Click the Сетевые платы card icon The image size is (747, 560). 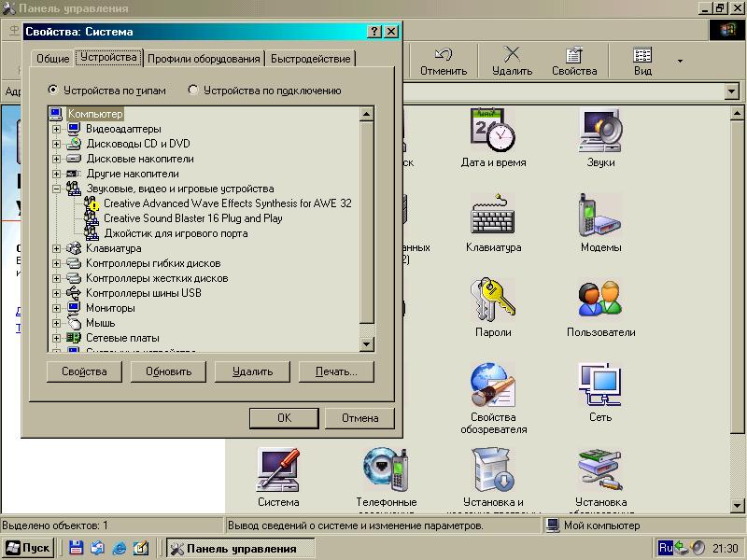tap(74, 338)
